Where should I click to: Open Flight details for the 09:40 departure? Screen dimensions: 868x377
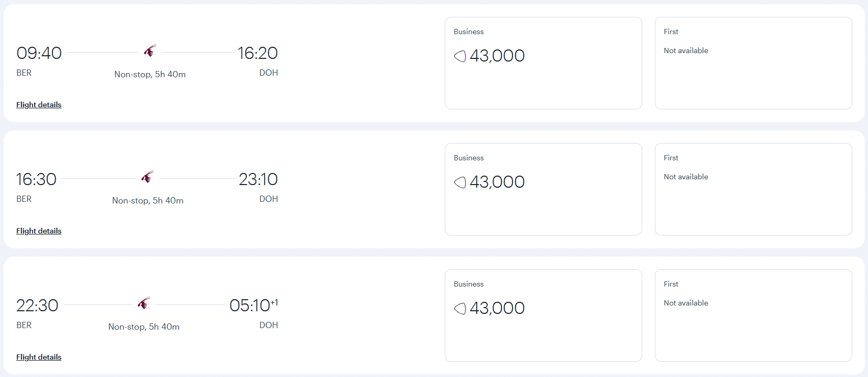(39, 105)
